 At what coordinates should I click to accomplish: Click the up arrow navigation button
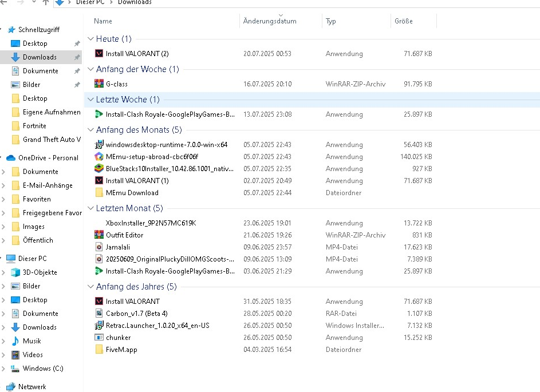pyautogui.click(x=45, y=2)
